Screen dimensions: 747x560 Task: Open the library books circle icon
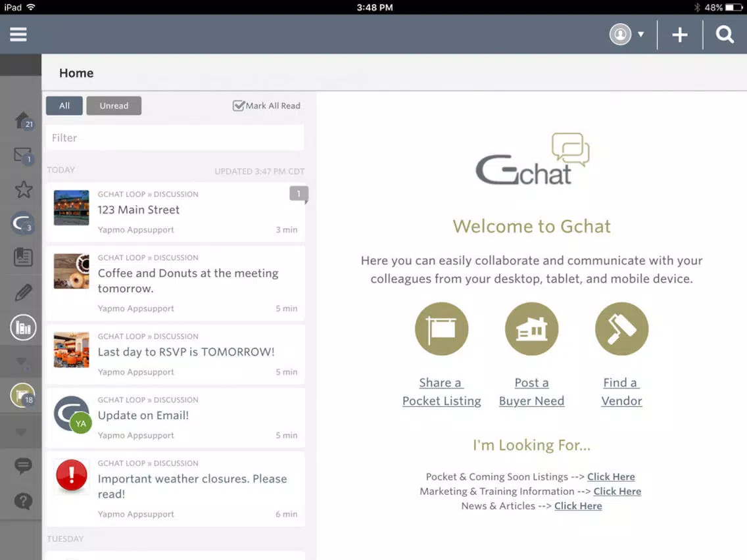click(23, 327)
